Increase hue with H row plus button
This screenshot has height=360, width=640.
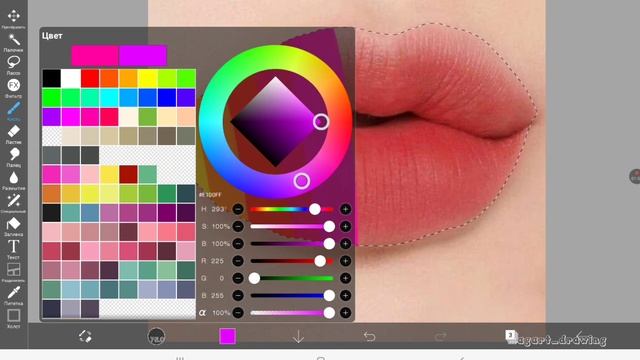click(x=345, y=209)
